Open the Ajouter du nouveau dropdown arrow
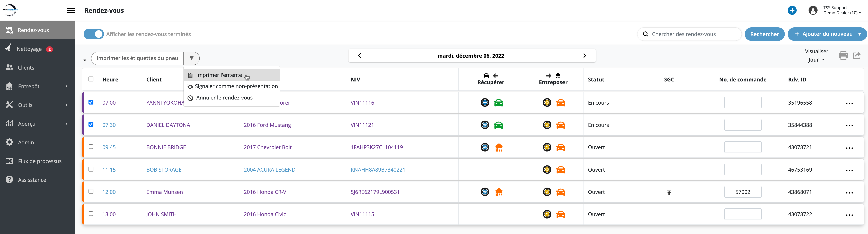Viewport: 868px width, 234px height. (x=859, y=34)
